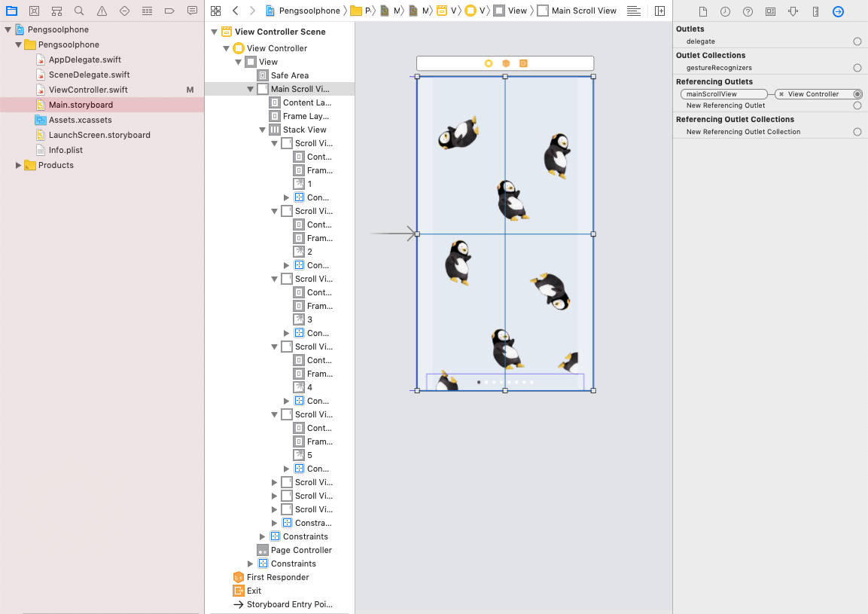Click the delegate outlet connection circle

(857, 41)
